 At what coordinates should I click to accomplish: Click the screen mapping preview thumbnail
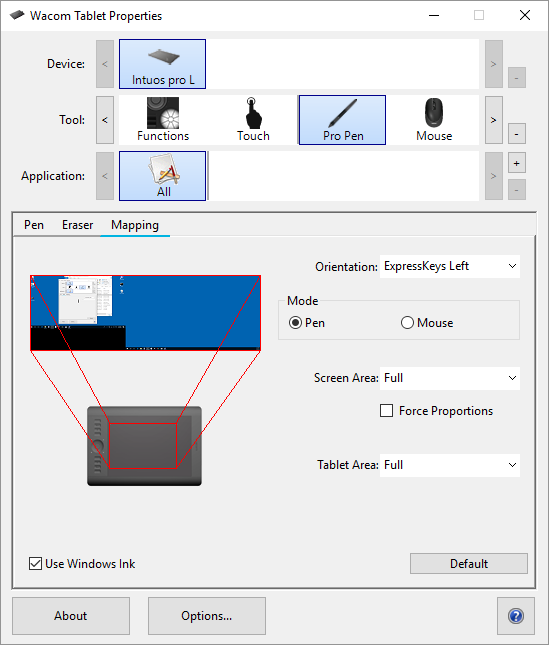click(x=146, y=313)
